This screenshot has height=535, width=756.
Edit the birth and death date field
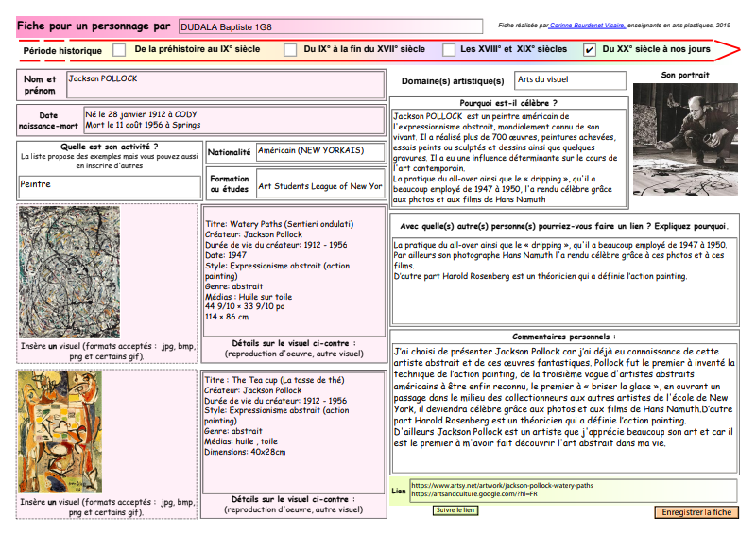[x=233, y=123]
